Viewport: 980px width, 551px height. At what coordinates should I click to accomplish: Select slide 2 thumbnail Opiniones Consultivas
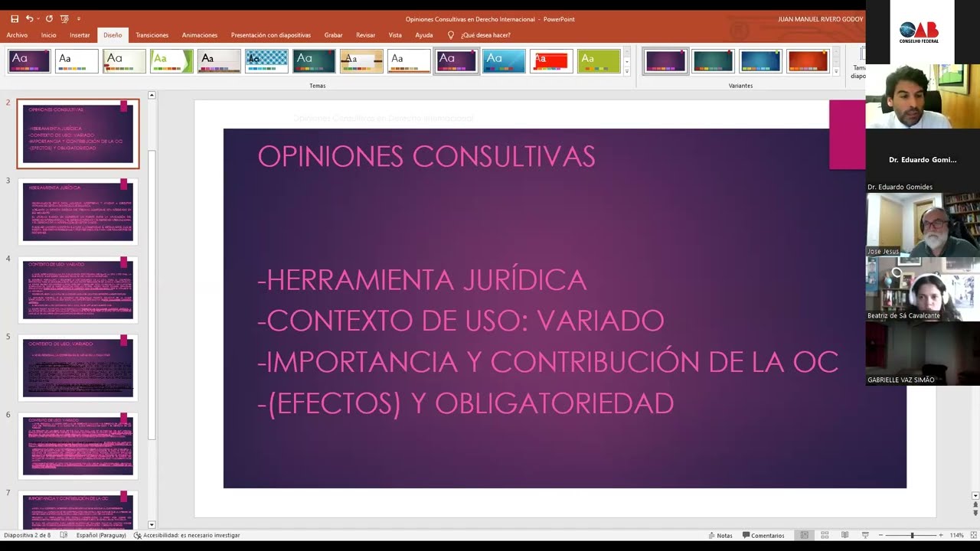(x=78, y=134)
